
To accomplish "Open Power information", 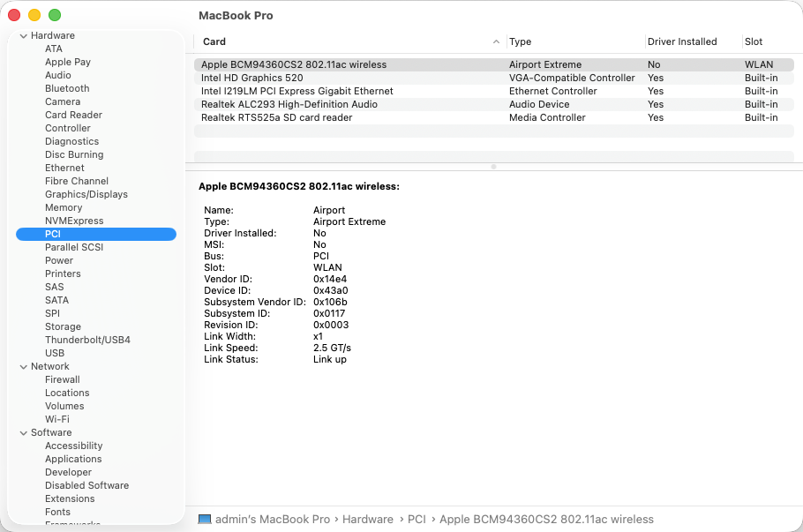I will (x=59, y=260).
